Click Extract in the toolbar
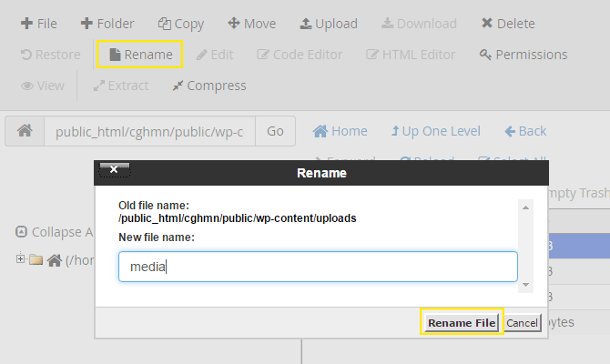The width and height of the screenshot is (610, 364). tap(121, 86)
